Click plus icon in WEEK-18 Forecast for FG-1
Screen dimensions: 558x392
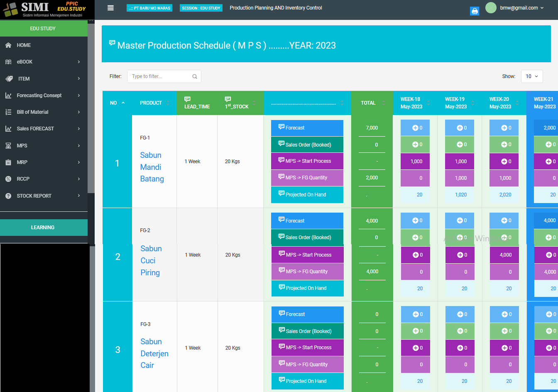pos(415,128)
